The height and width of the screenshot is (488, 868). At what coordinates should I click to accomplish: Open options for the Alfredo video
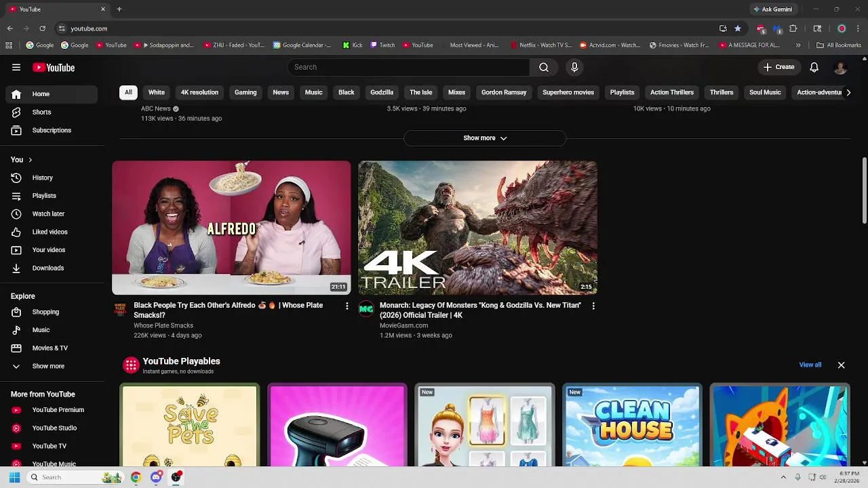(x=347, y=306)
